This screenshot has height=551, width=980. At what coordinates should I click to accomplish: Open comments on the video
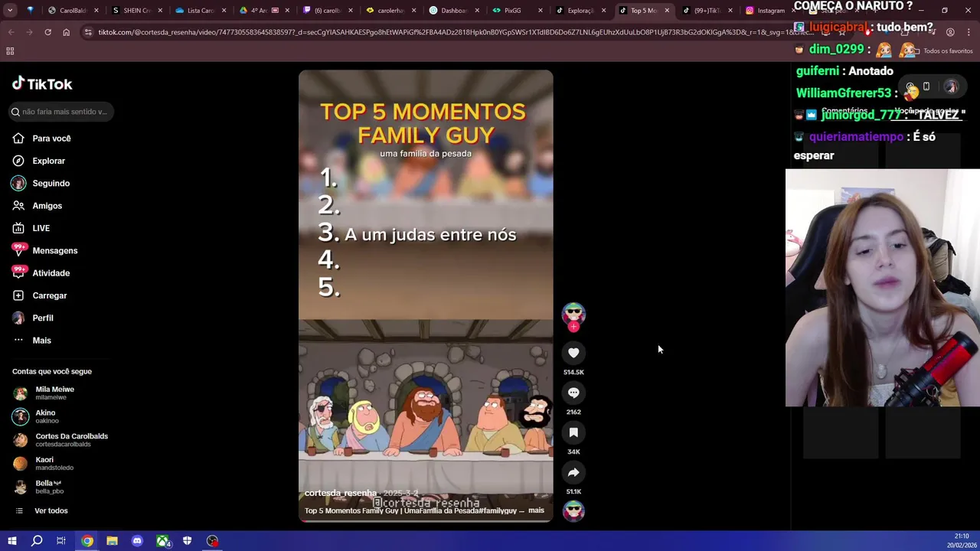(x=573, y=393)
